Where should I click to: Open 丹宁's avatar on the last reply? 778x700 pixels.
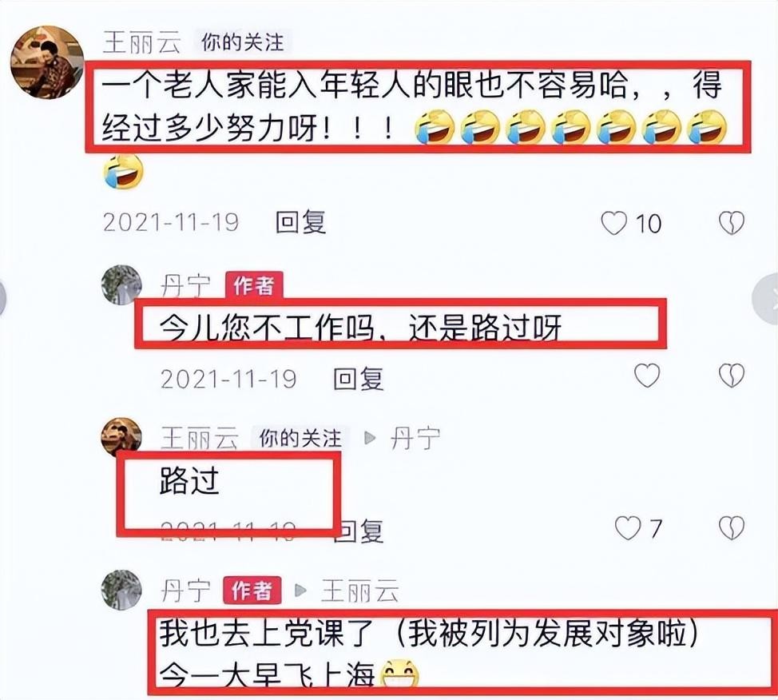pyautogui.click(x=121, y=590)
